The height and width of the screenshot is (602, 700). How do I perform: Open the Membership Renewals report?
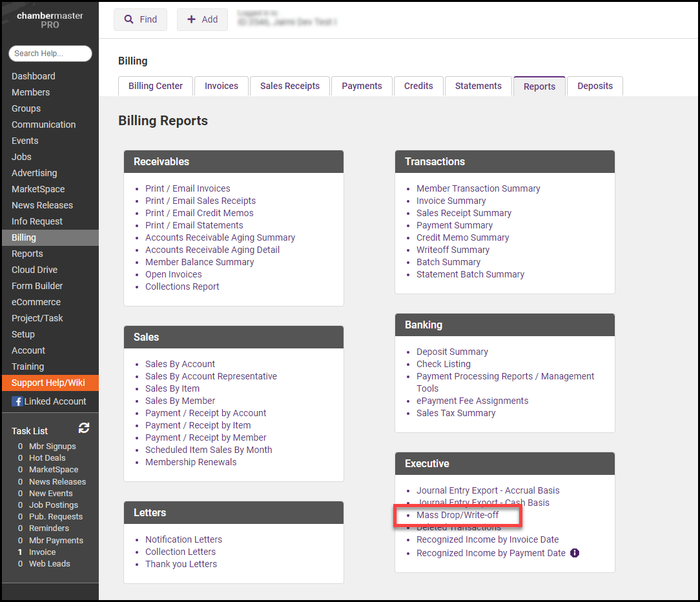190,462
